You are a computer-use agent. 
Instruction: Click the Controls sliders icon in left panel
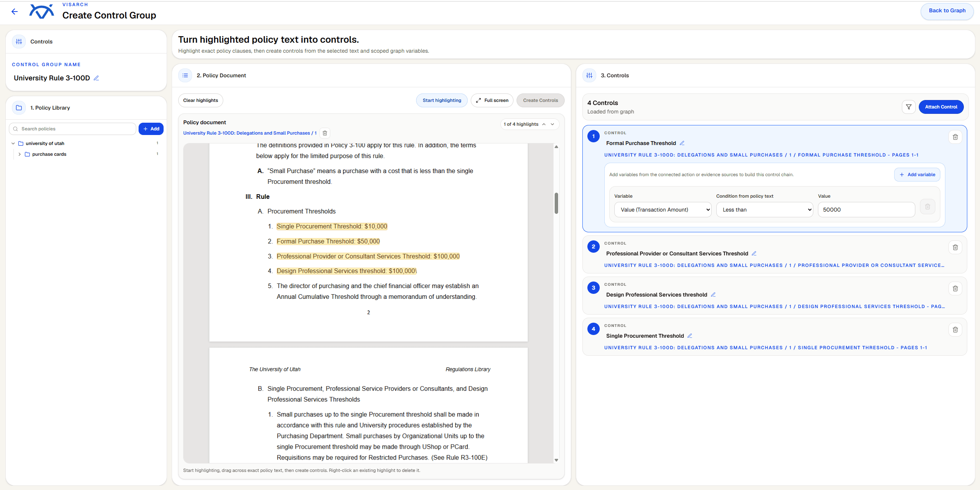pyautogui.click(x=19, y=42)
